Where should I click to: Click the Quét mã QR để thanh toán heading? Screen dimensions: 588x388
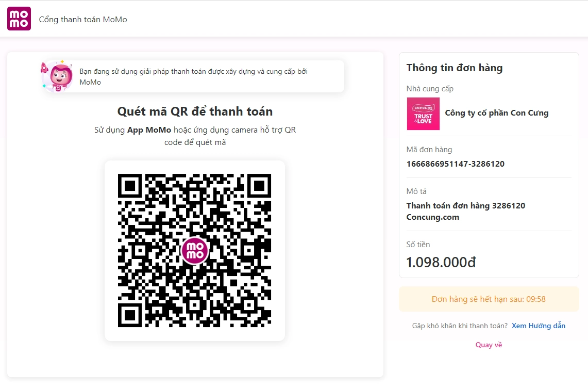pyautogui.click(x=195, y=111)
